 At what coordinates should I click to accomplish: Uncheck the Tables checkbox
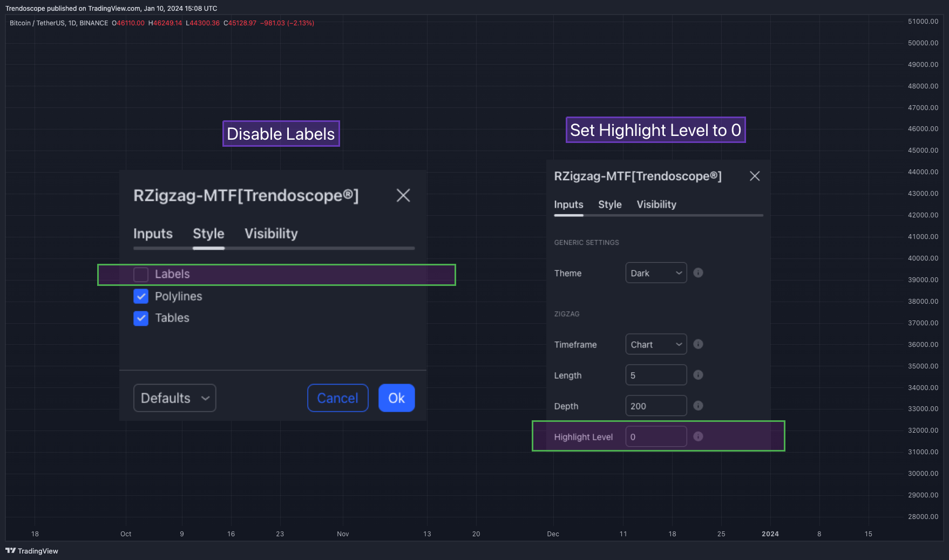141,318
